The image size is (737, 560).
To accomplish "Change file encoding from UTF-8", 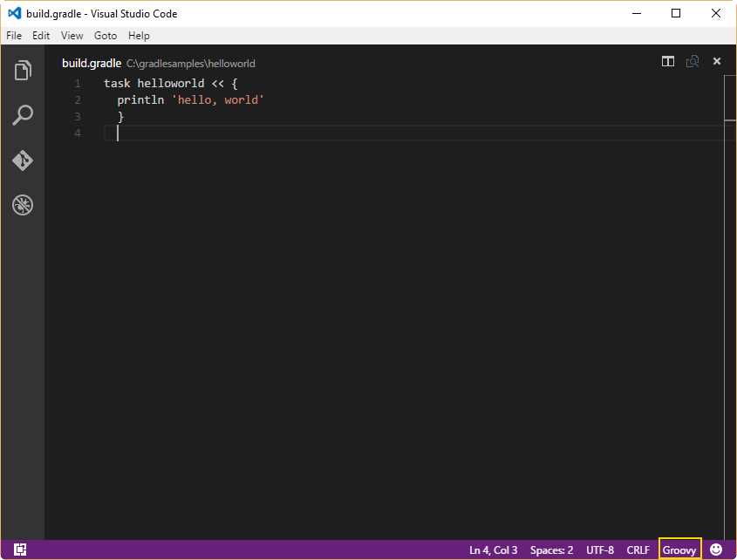I will pos(600,550).
